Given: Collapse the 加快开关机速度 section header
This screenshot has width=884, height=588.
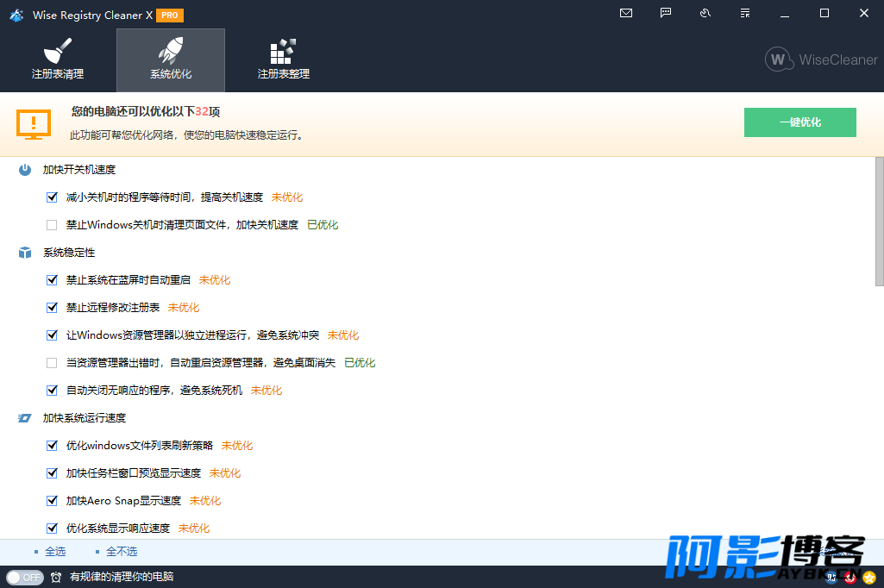Looking at the screenshot, I should (x=79, y=170).
